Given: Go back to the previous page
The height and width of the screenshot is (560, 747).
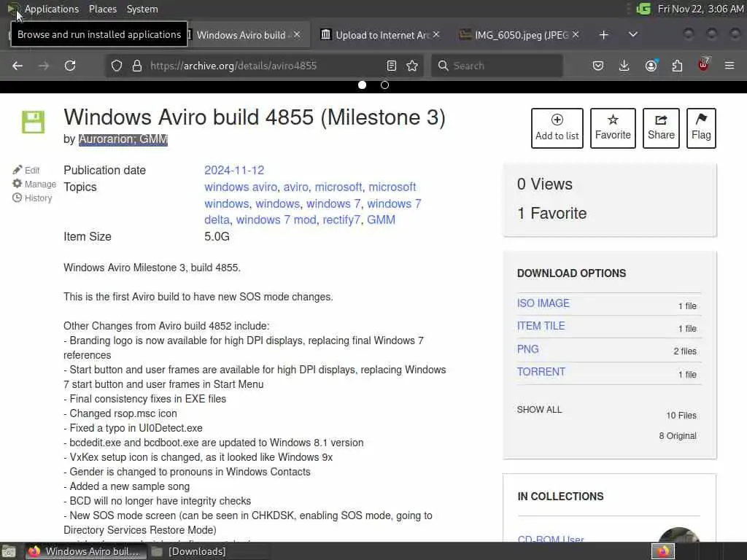Looking at the screenshot, I should click(18, 66).
